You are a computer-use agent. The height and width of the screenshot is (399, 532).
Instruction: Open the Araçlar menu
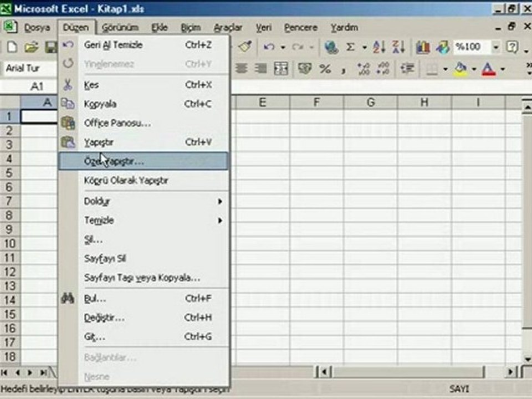[x=228, y=28]
